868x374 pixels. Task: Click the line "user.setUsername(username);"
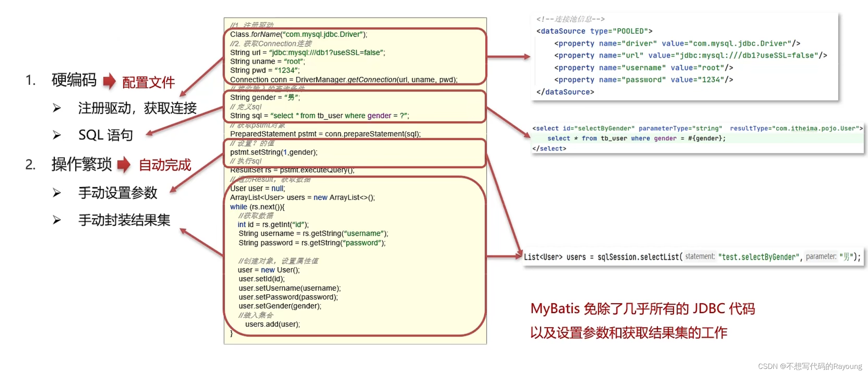(x=290, y=288)
